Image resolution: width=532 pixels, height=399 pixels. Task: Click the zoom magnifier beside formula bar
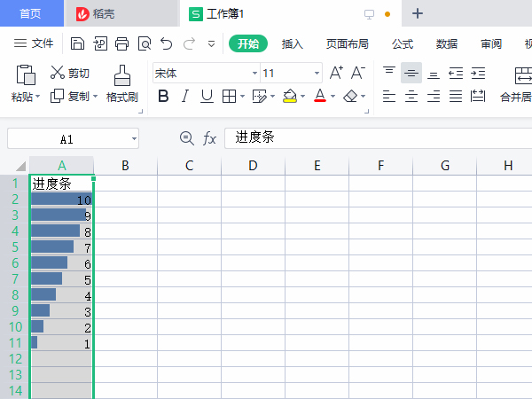click(x=186, y=138)
